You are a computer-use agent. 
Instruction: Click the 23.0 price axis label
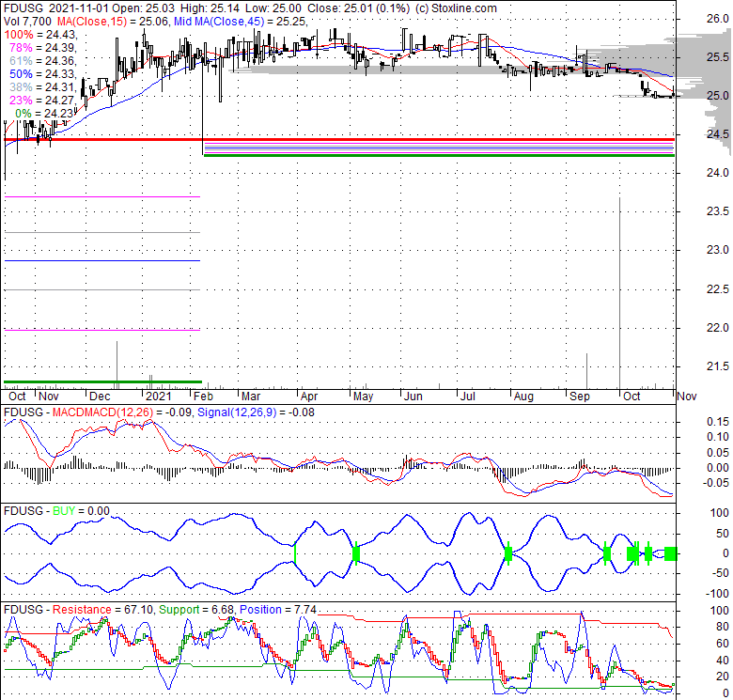pyautogui.click(x=717, y=250)
